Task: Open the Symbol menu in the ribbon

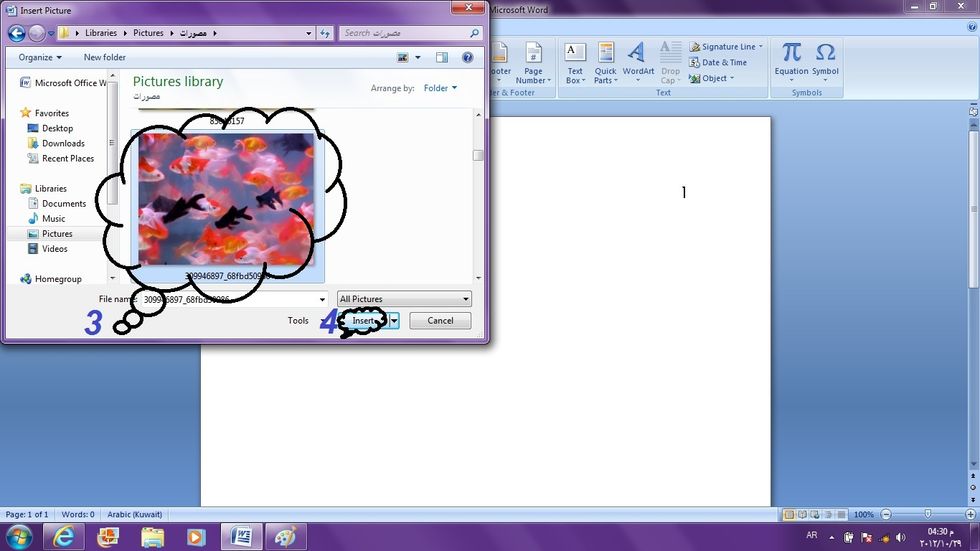Action: point(825,60)
